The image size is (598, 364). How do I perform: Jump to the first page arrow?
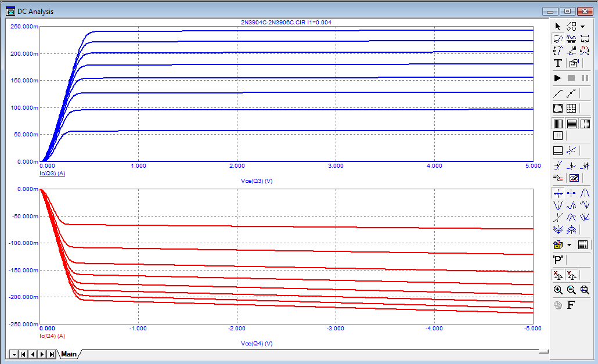coord(23,355)
